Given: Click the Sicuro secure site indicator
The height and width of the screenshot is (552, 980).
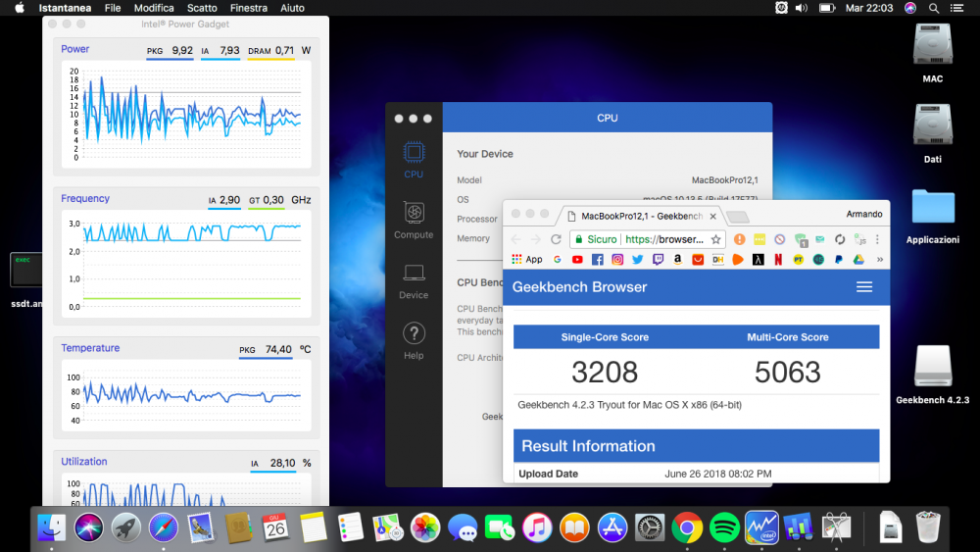Looking at the screenshot, I should [596, 239].
